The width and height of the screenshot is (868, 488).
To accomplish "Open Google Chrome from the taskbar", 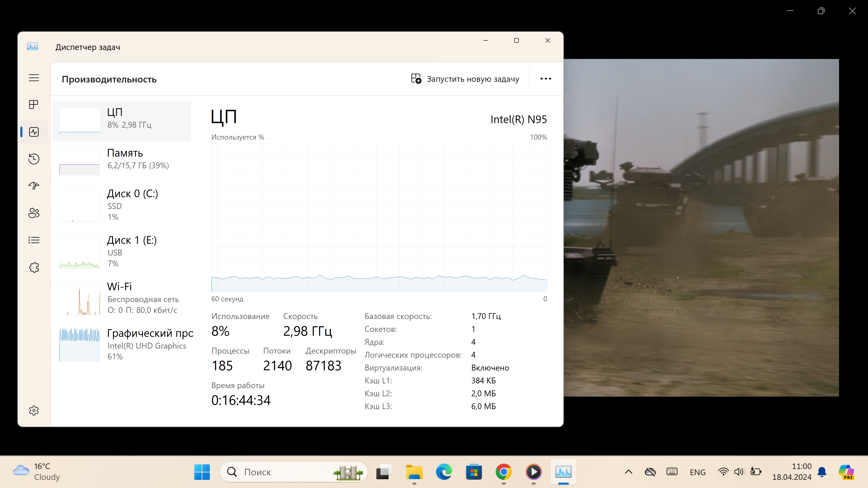I will (503, 472).
